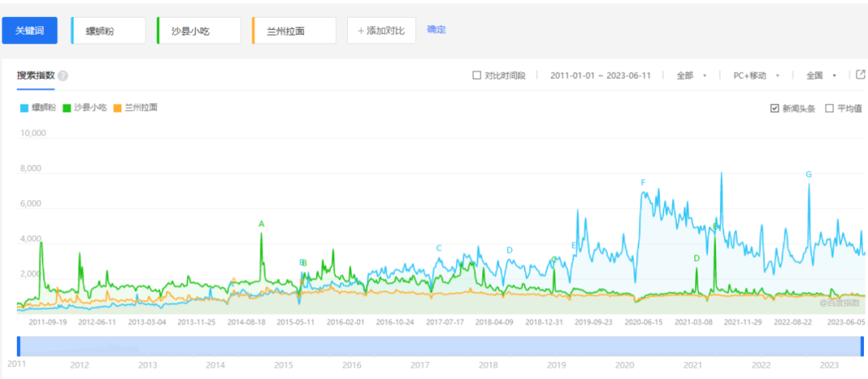Screen dimensions: 868x379
Task: Tick the 平均值 checkbox
Action: [x=829, y=108]
